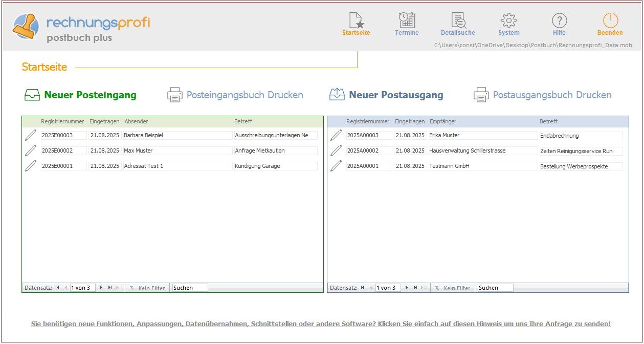Click registration number 2025A00002
The height and width of the screenshot is (344, 644).
click(369, 150)
